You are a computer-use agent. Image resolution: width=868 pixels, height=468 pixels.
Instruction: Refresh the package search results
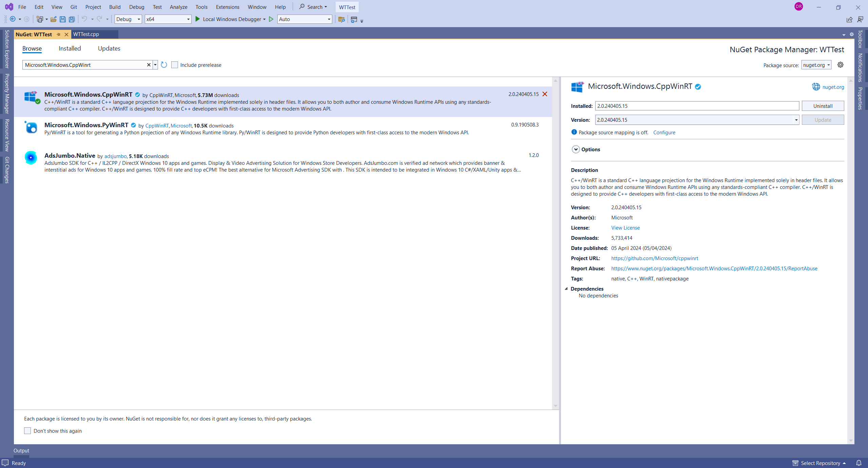coord(164,65)
